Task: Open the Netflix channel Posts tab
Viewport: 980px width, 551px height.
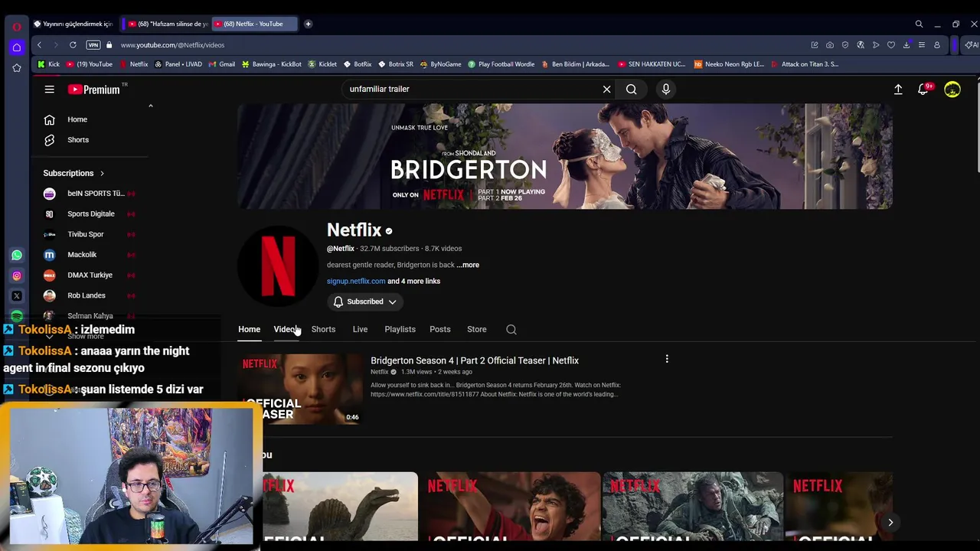Action: click(x=440, y=330)
